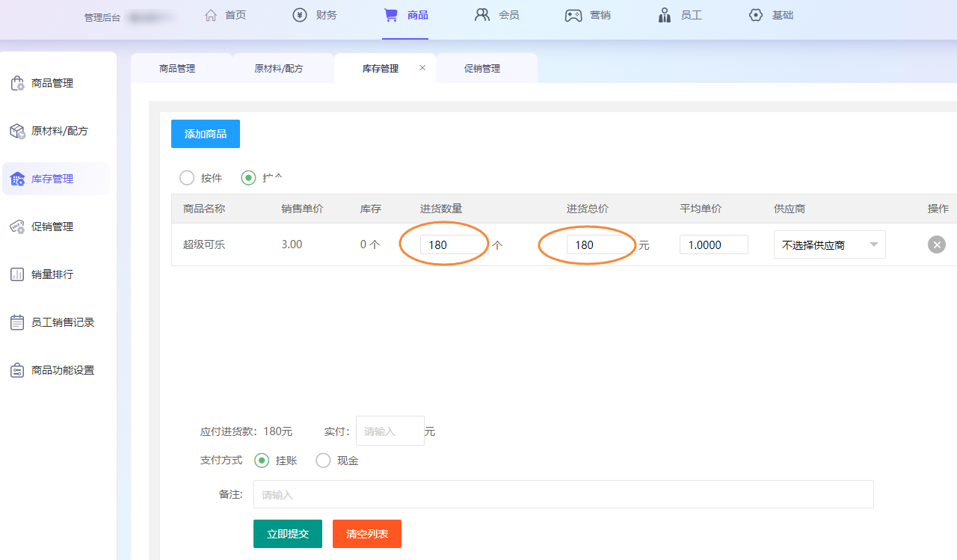This screenshot has width=957, height=560.
Task: Open 员工销售记录 in the sidebar
Action: click(x=63, y=322)
